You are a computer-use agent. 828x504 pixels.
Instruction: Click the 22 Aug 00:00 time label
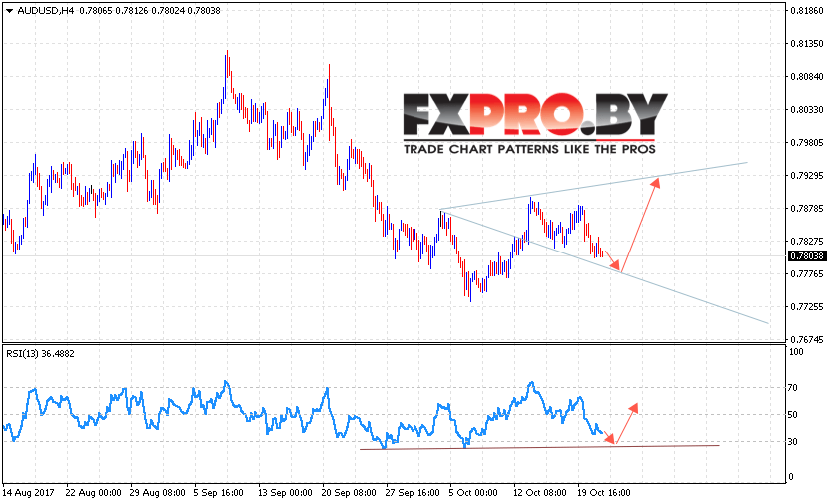(x=94, y=493)
